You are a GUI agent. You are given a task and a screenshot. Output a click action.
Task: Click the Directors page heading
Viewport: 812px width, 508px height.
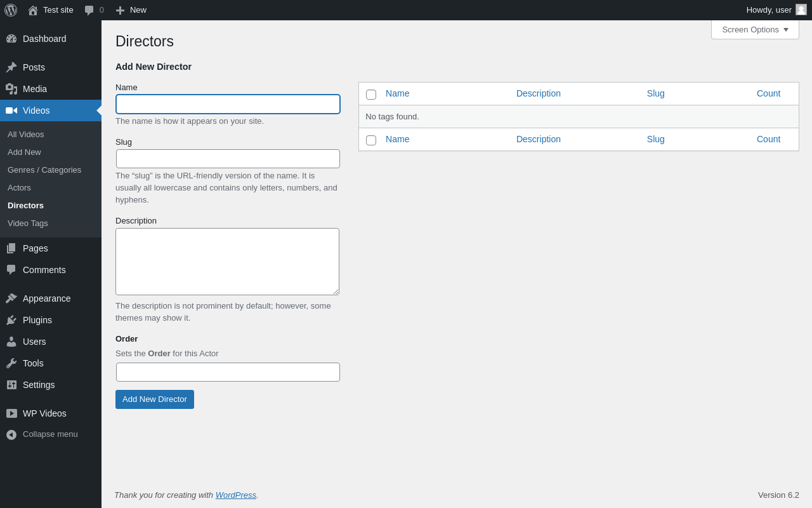click(145, 41)
